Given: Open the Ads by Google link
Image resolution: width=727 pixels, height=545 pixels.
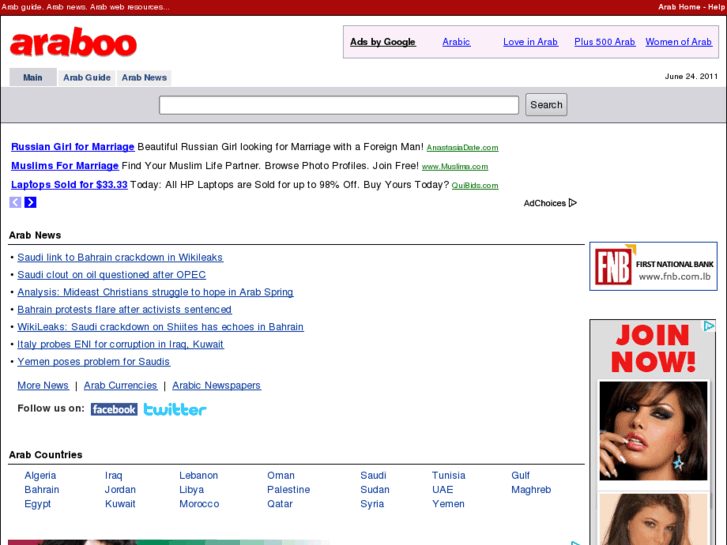Looking at the screenshot, I should pyautogui.click(x=383, y=42).
